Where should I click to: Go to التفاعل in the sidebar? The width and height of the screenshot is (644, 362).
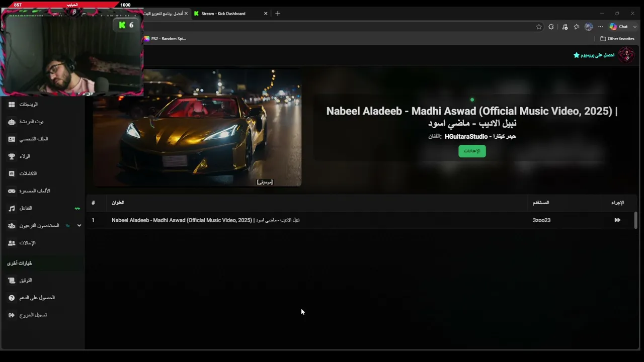[x=26, y=208]
